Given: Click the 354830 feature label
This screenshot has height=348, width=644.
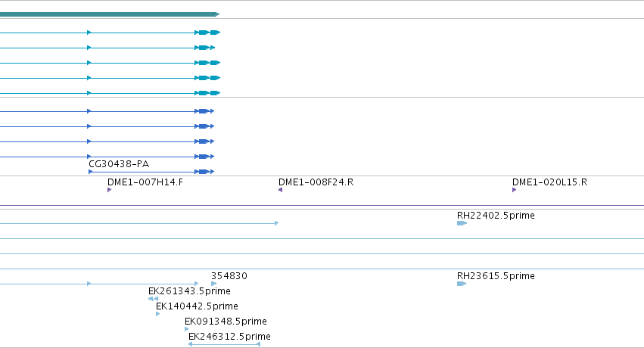Looking at the screenshot, I should point(229,276).
